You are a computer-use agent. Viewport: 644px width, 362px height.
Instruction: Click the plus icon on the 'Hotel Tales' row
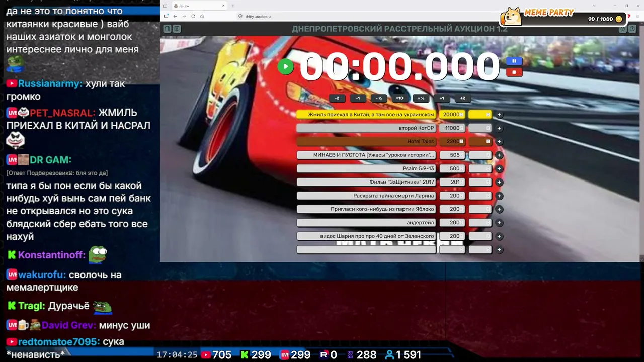point(499,142)
